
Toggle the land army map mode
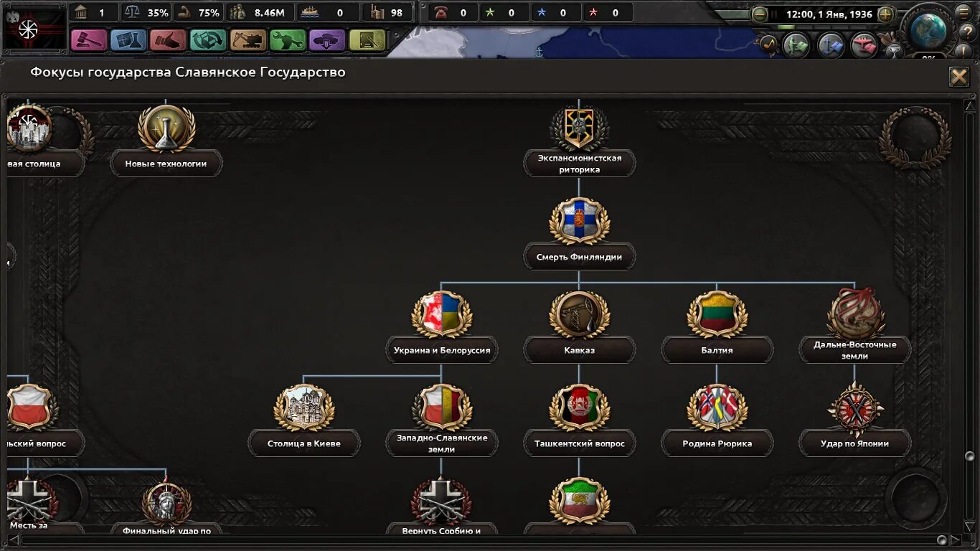(x=796, y=45)
